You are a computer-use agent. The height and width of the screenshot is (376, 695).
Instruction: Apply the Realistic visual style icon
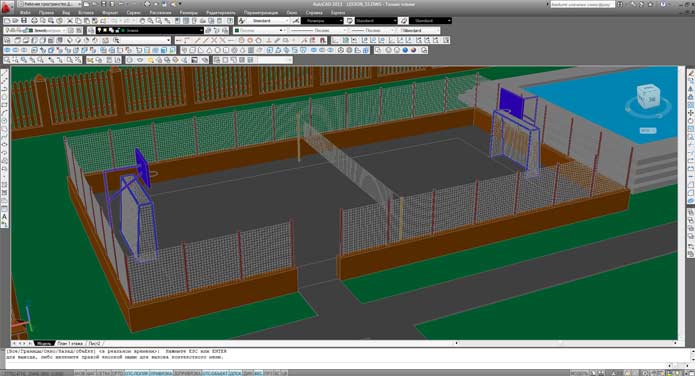406,50
